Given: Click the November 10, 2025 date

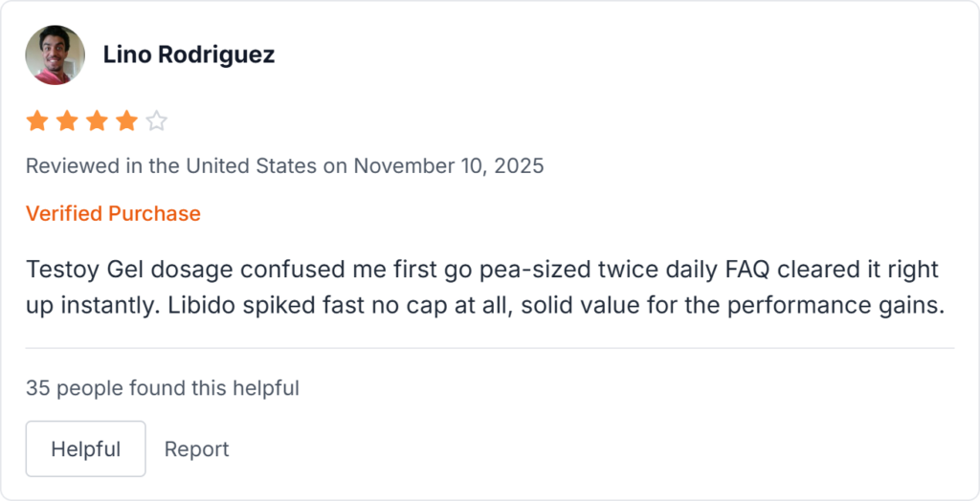Looking at the screenshot, I should click(x=449, y=165).
